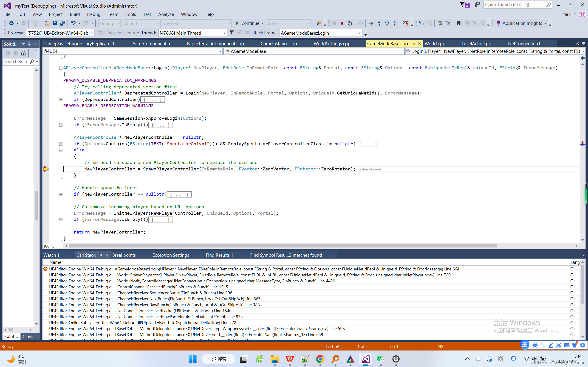Toggle pin on the GameModeBase.cpp tab
The width and height of the screenshot is (588, 367).
[413, 44]
